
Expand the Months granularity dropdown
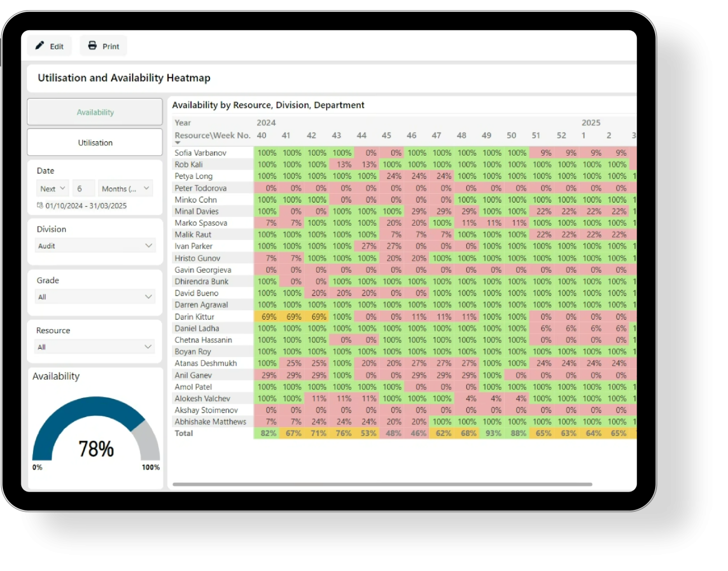[x=125, y=188]
